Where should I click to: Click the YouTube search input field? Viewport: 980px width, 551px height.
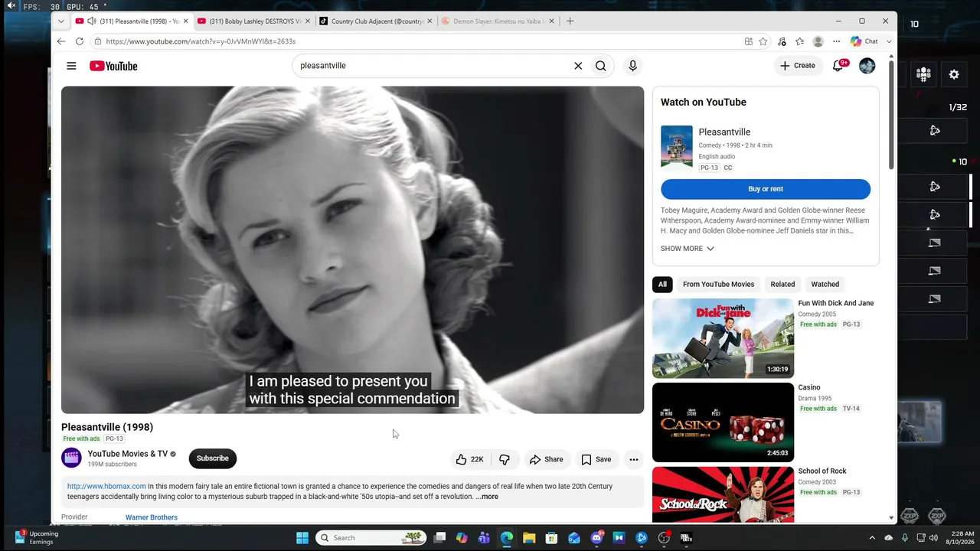coord(433,66)
